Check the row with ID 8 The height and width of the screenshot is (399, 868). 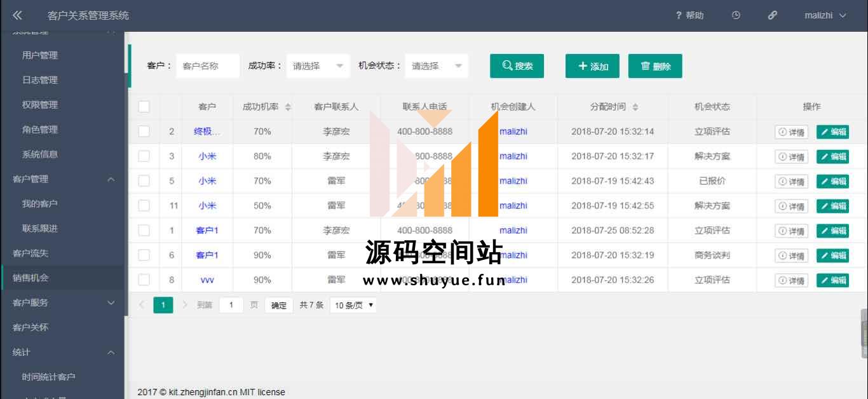144,280
